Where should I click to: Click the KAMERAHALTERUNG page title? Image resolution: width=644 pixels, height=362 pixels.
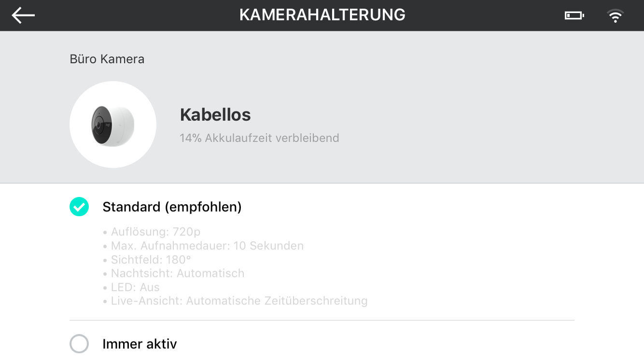point(322,15)
